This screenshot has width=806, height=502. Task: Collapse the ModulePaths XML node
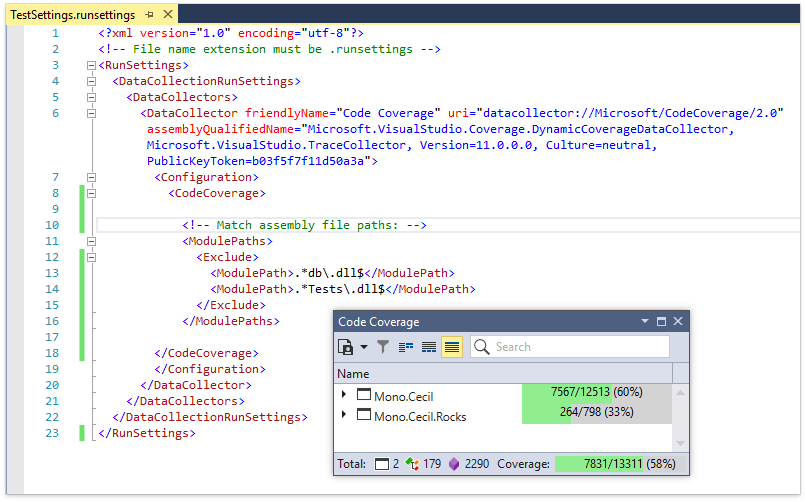coord(92,241)
